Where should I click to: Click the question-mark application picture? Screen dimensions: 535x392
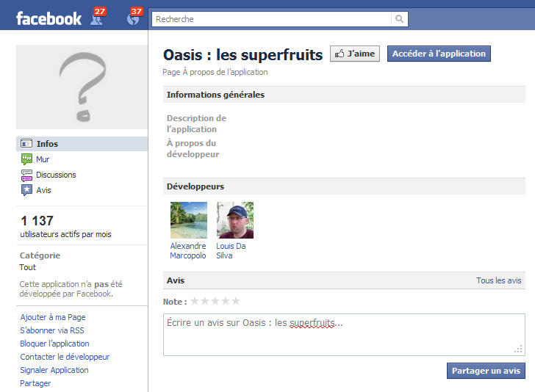pyautogui.click(x=82, y=87)
